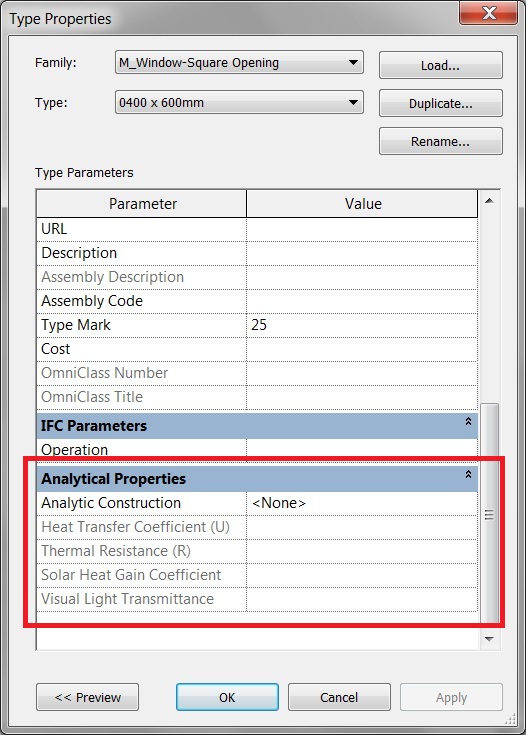Click the Load... button
The height and width of the screenshot is (735, 530).
pos(440,65)
